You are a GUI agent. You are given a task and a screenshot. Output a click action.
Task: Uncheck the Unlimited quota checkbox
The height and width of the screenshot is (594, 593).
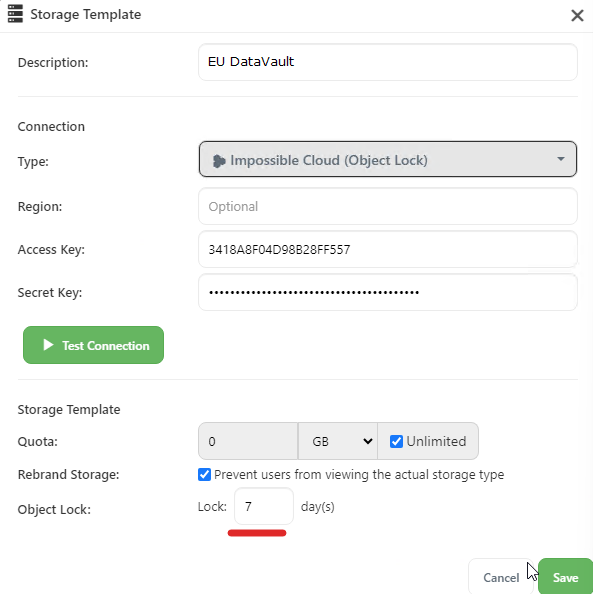pyautogui.click(x=396, y=441)
